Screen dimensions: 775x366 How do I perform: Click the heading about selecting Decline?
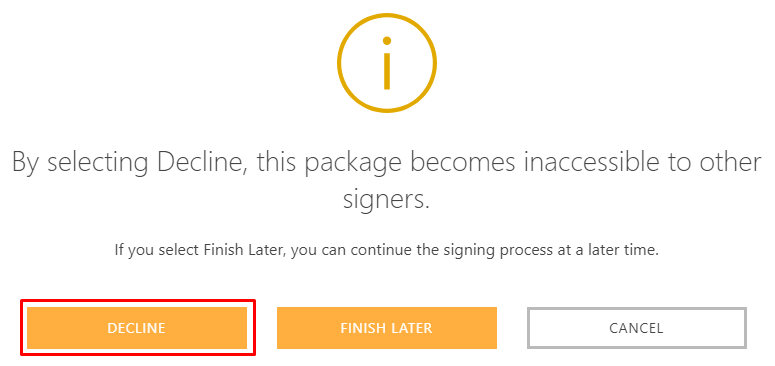(x=387, y=181)
